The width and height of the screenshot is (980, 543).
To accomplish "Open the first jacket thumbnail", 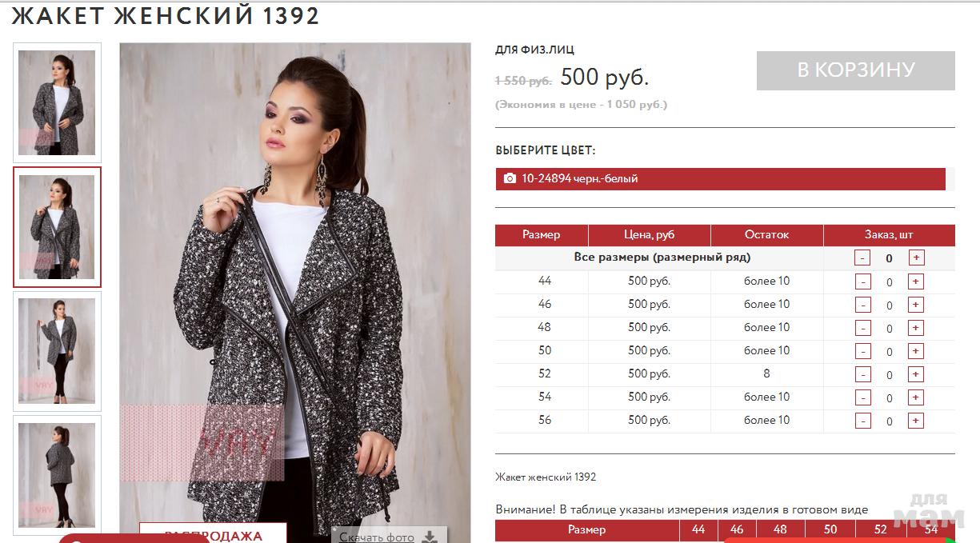I will click(x=57, y=102).
